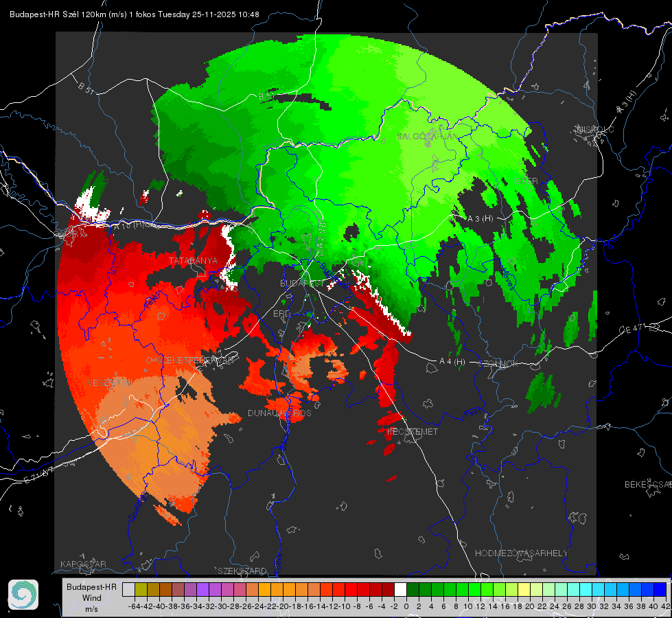The height and width of the screenshot is (618, 672).
Task: Click the BUDAPEST city label
Action: [x=302, y=284]
